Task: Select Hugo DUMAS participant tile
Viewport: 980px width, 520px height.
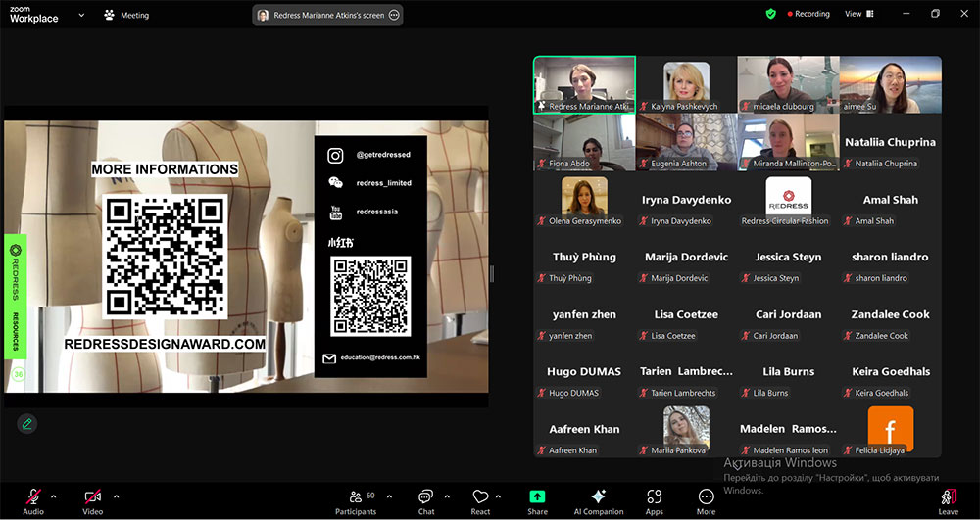Action: pos(584,372)
